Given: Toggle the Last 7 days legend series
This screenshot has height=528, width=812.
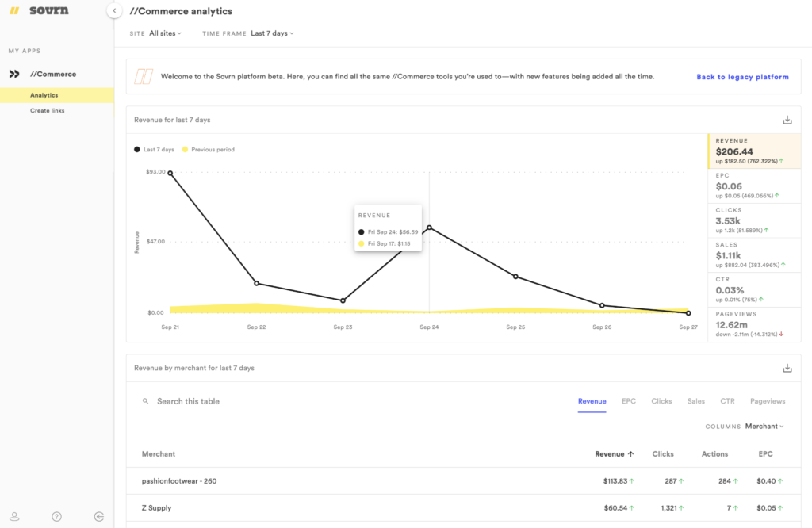Looking at the screenshot, I should coord(154,150).
